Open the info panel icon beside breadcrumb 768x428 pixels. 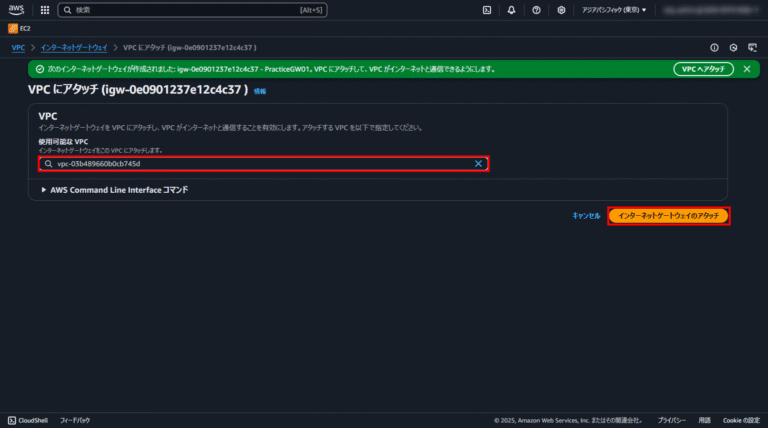coord(714,47)
